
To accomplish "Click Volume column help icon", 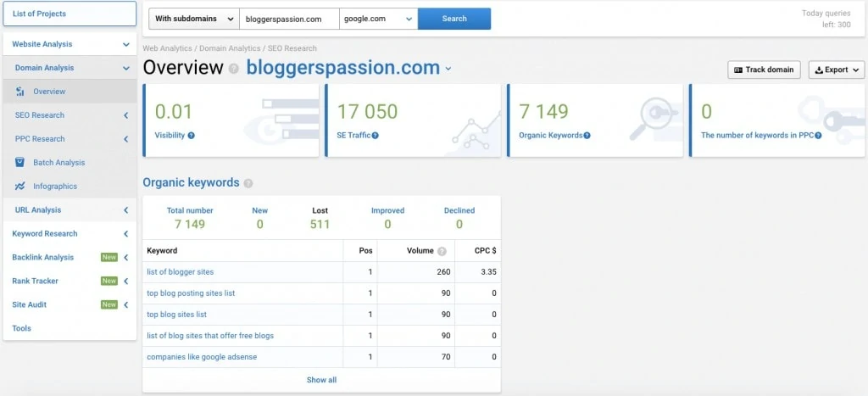I will pyautogui.click(x=442, y=251).
